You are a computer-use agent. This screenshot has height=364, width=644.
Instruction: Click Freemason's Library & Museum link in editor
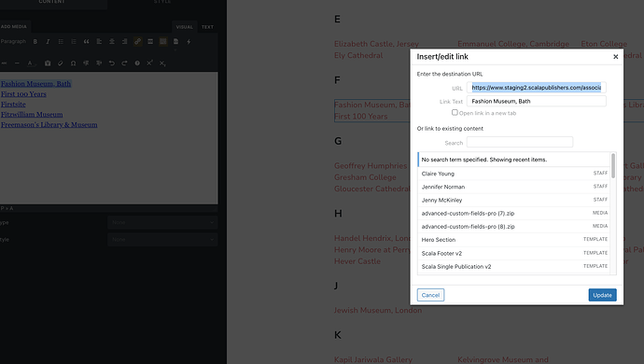[49, 125]
